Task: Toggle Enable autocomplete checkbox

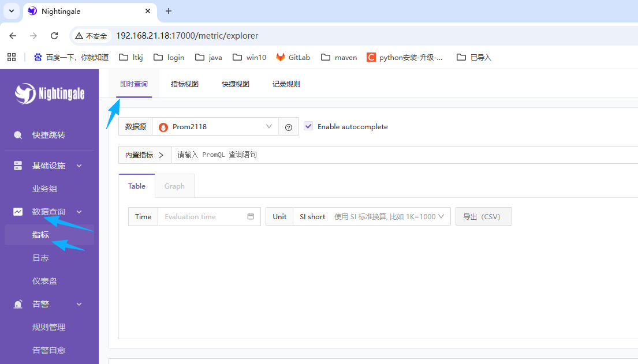Action: click(308, 126)
